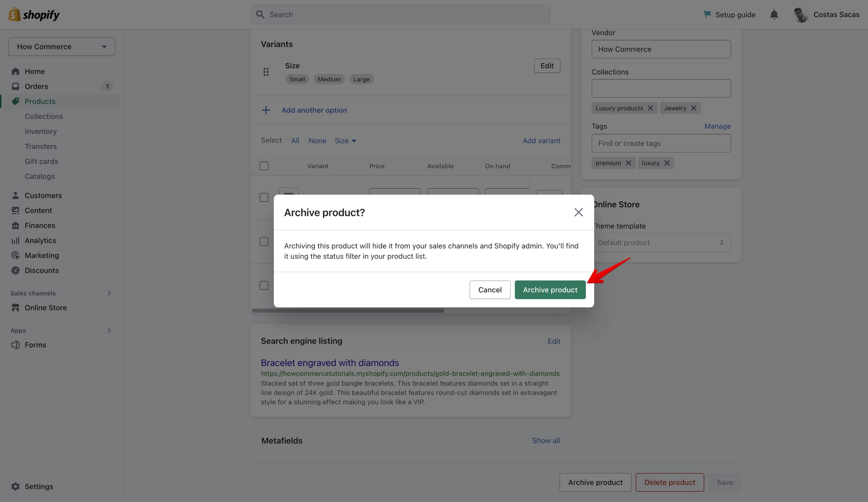
Task: Click the Shopify logo
Action: [34, 14]
